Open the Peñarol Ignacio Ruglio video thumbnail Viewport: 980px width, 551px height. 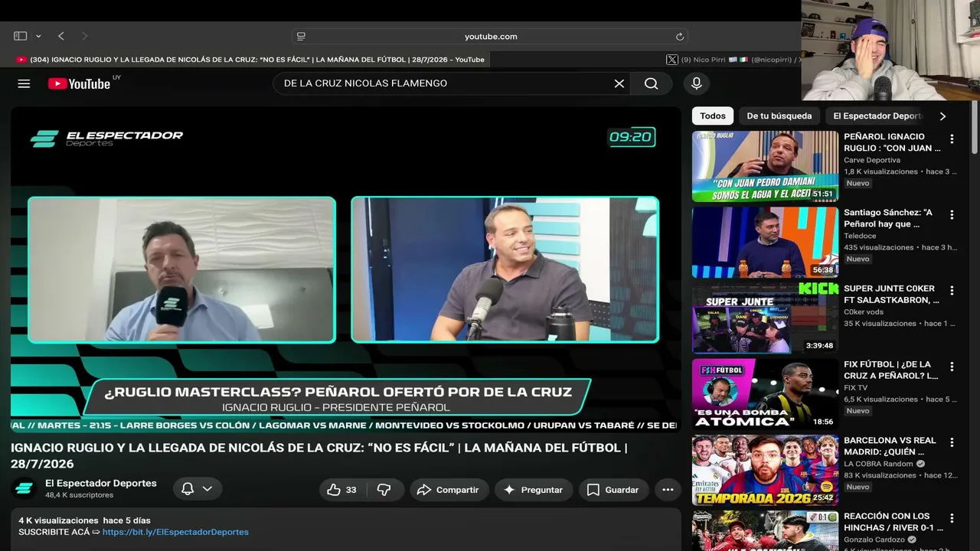pyautogui.click(x=765, y=166)
